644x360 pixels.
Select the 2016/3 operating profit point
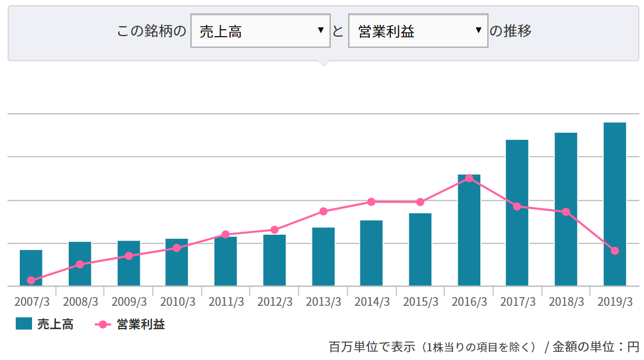(x=469, y=178)
